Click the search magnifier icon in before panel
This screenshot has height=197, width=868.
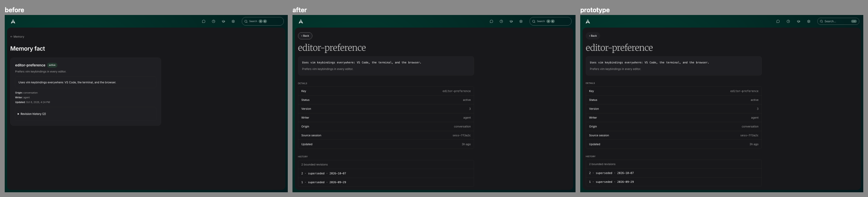[246, 21]
